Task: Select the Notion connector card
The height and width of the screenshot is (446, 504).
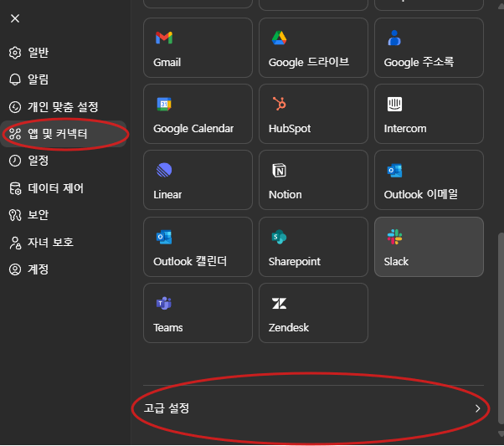Action: click(313, 180)
